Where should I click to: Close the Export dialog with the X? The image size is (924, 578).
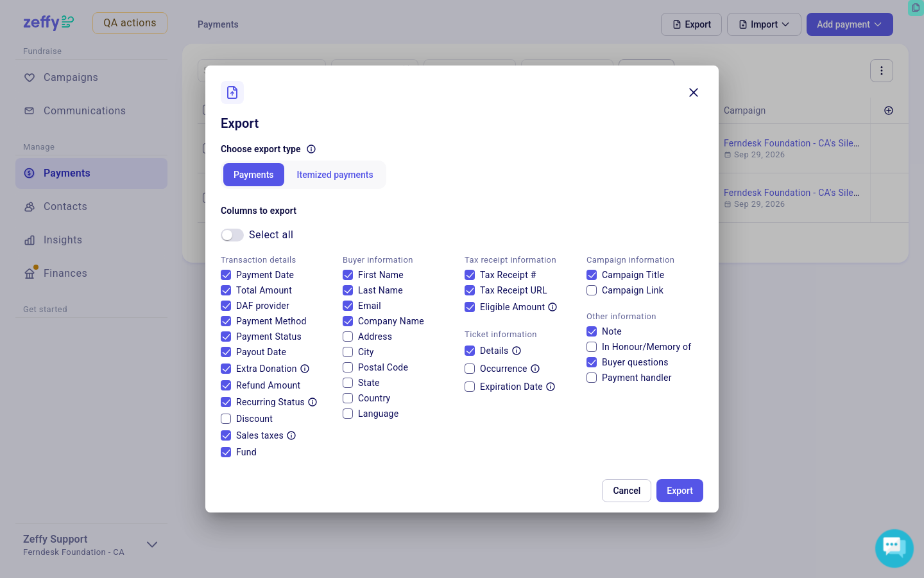pos(694,92)
